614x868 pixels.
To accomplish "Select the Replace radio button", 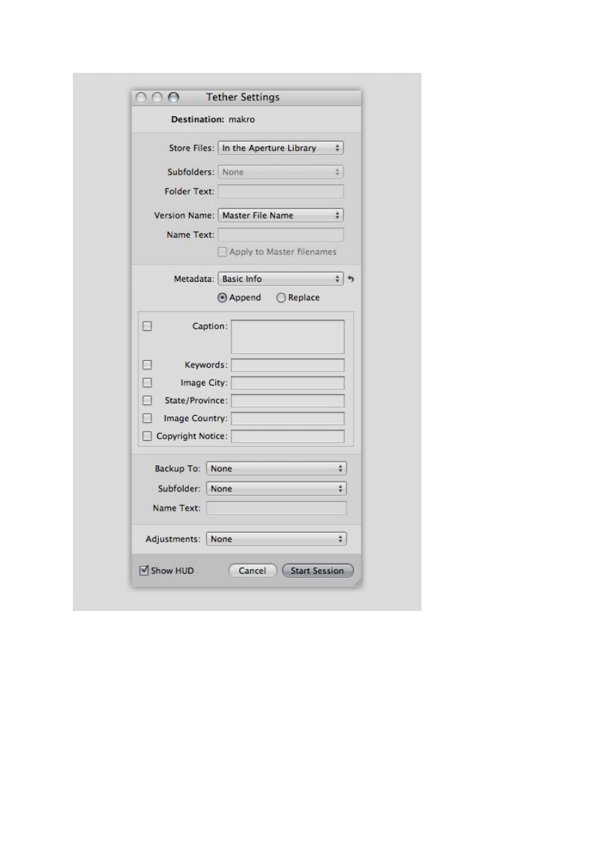I will point(281,298).
